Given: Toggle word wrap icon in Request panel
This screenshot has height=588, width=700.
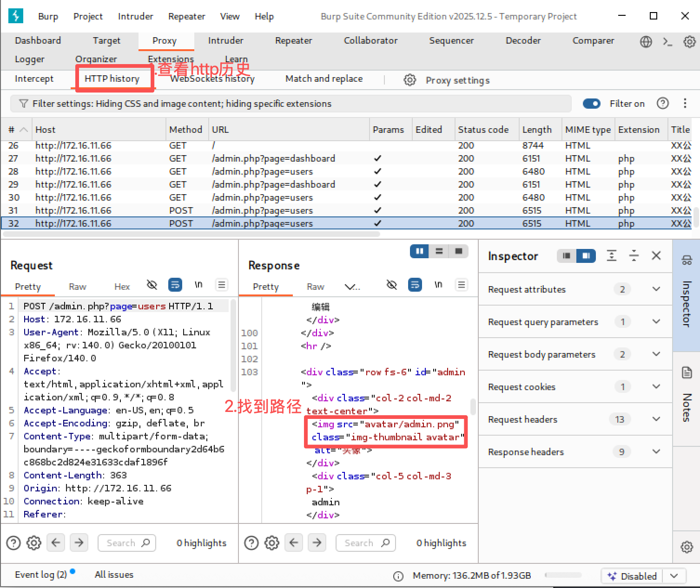Looking at the screenshot, I should point(175,285).
